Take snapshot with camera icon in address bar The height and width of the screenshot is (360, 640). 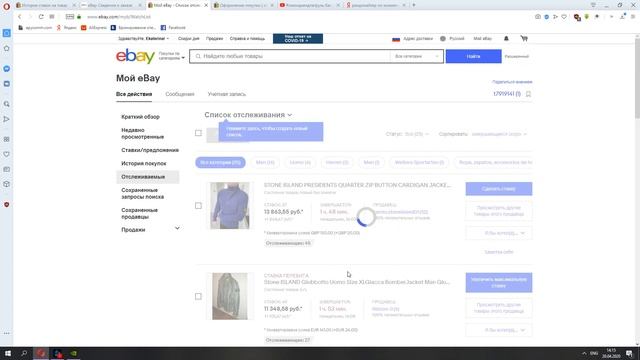click(x=538, y=17)
